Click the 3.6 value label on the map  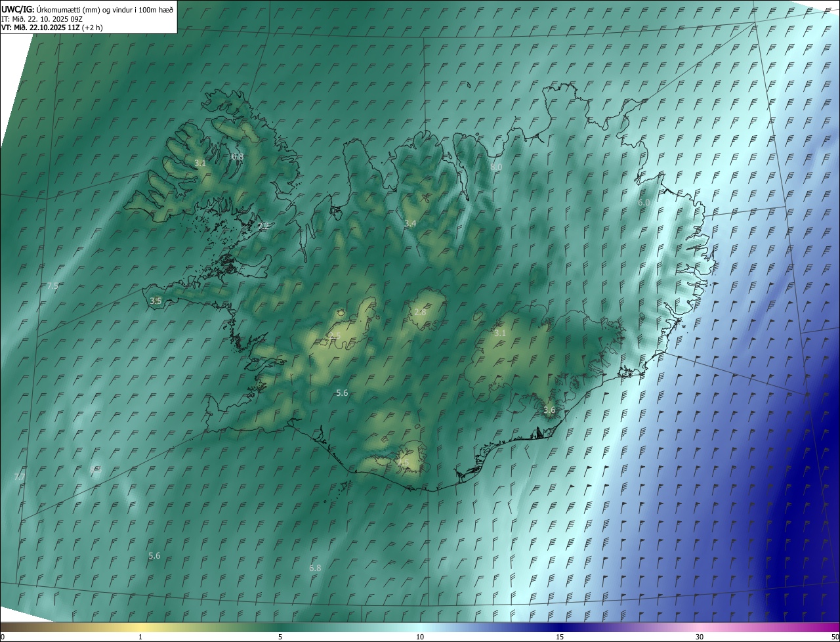pyautogui.click(x=549, y=410)
